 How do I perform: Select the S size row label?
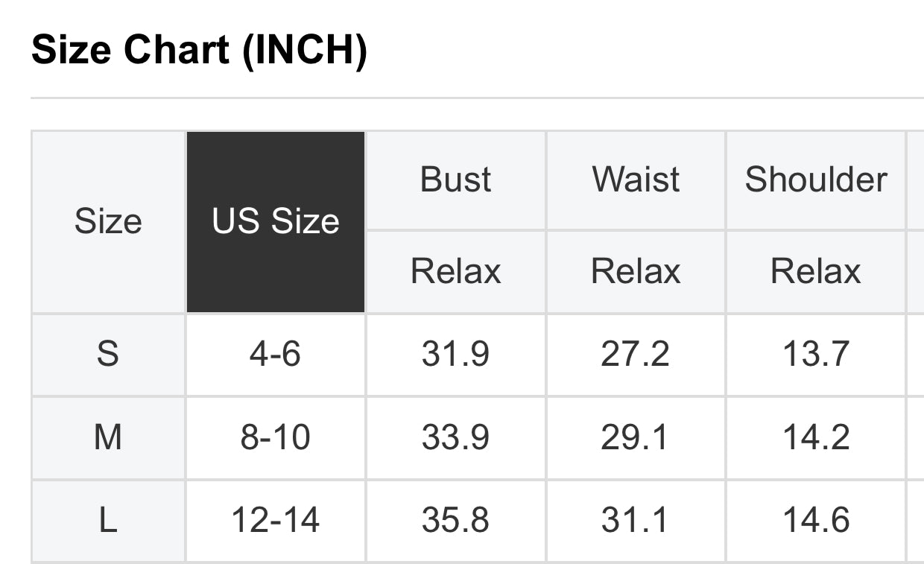(x=108, y=354)
